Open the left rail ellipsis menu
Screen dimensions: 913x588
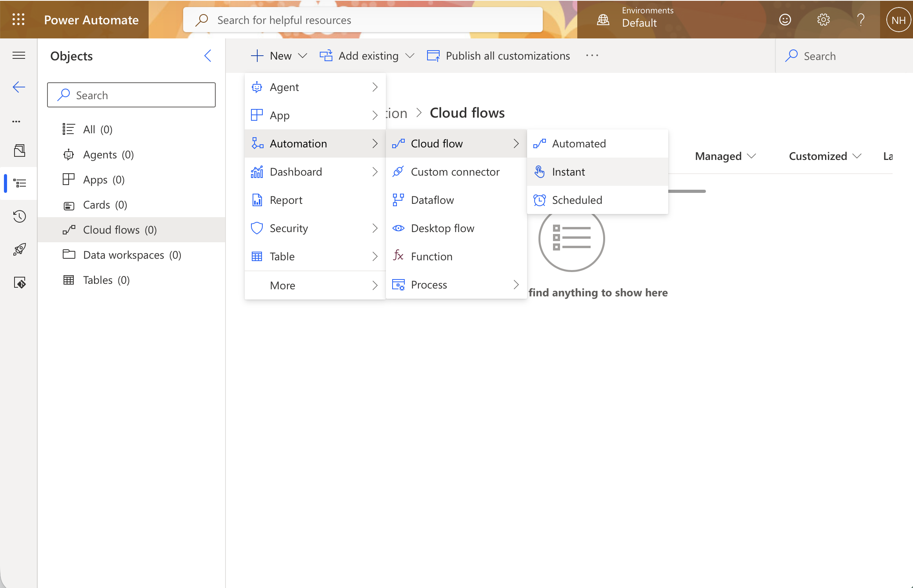pos(16,122)
